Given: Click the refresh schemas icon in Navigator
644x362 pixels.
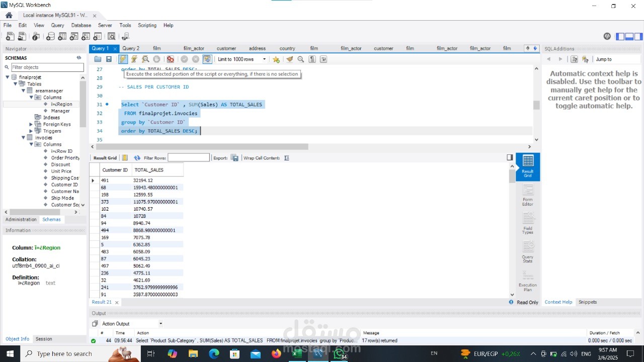Looking at the screenshot, I should 79,58.
